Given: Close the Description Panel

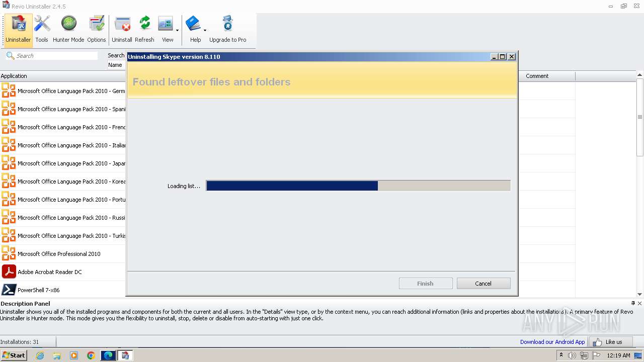Looking at the screenshot, I should [x=640, y=303].
